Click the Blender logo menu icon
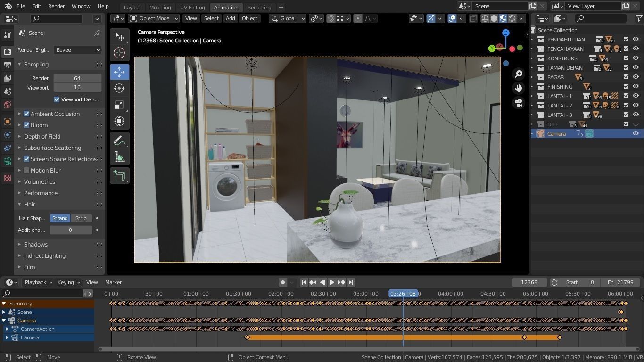The height and width of the screenshot is (362, 644). coord(8,6)
